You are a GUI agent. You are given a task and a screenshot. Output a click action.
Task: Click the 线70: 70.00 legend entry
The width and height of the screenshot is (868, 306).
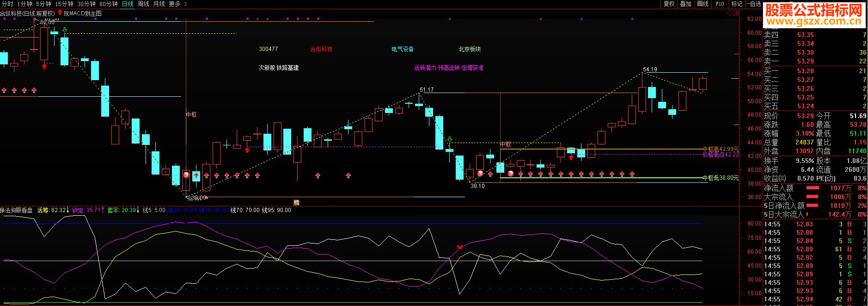[x=245, y=210]
